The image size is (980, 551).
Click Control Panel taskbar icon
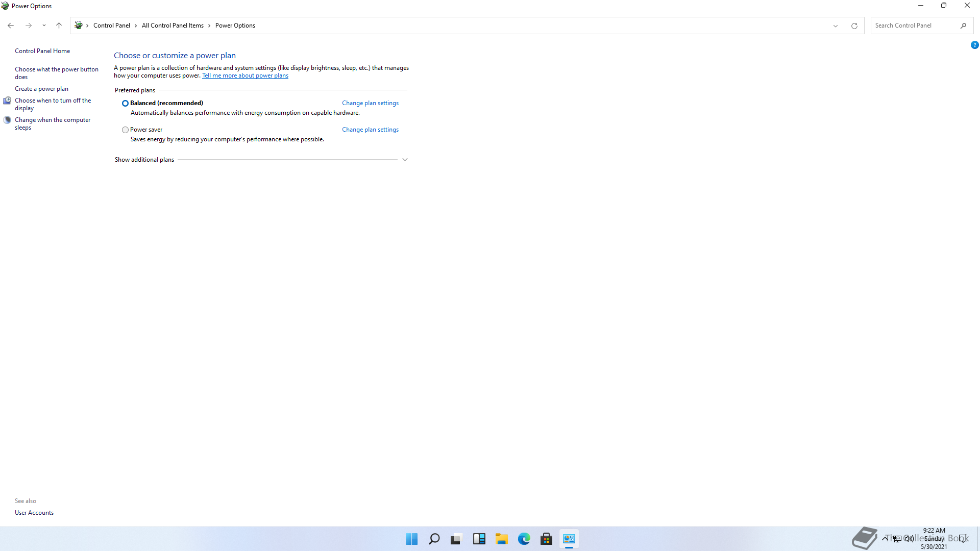(569, 539)
